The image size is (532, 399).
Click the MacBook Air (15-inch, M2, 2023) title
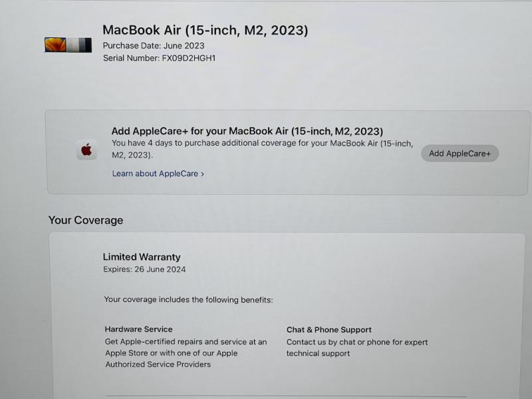coord(205,30)
